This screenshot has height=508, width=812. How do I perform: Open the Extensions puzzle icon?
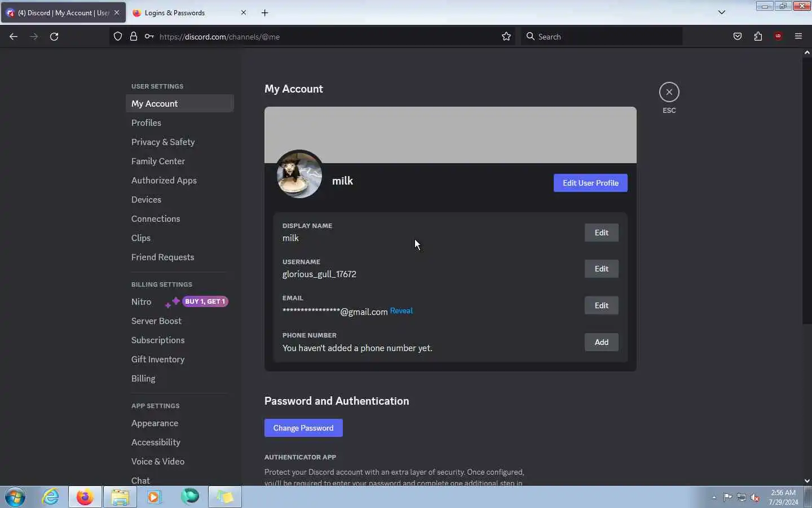click(758, 37)
